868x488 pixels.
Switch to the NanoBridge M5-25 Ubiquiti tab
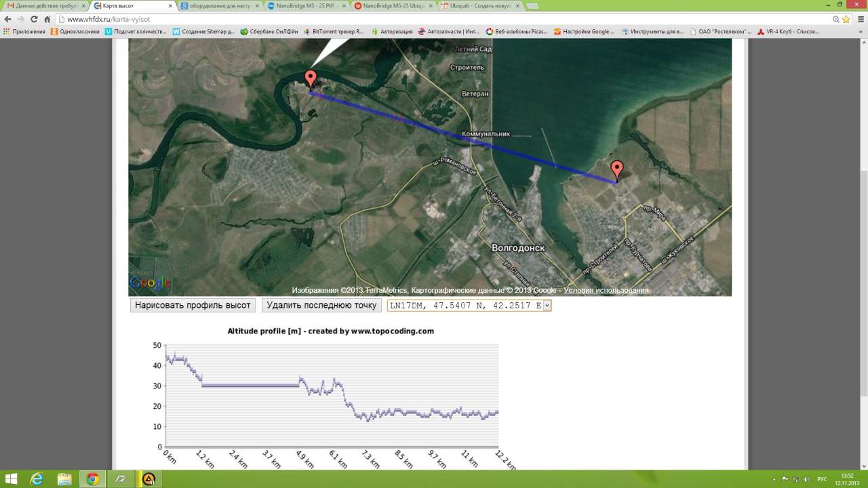(393, 5)
